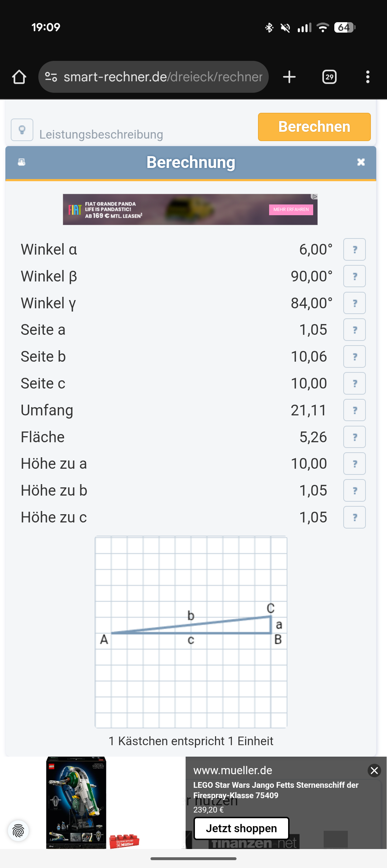Open site info icon in address bar
This screenshot has width=387, height=868.
51,77
